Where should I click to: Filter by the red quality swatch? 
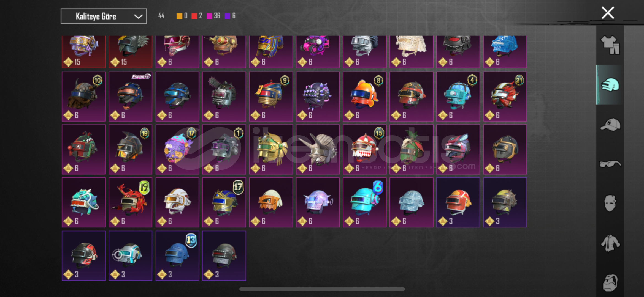click(194, 16)
